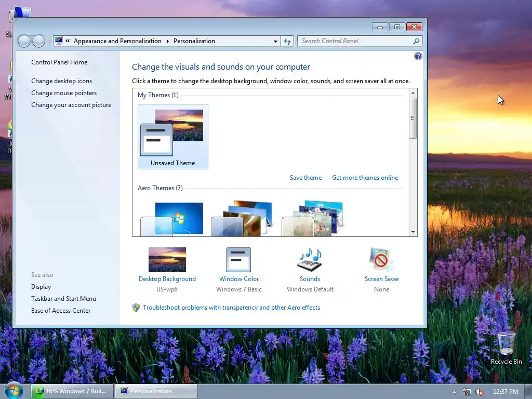The height and width of the screenshot is (399, 532).
Task: Click Get more themes online link
Action: click(365, 178)
